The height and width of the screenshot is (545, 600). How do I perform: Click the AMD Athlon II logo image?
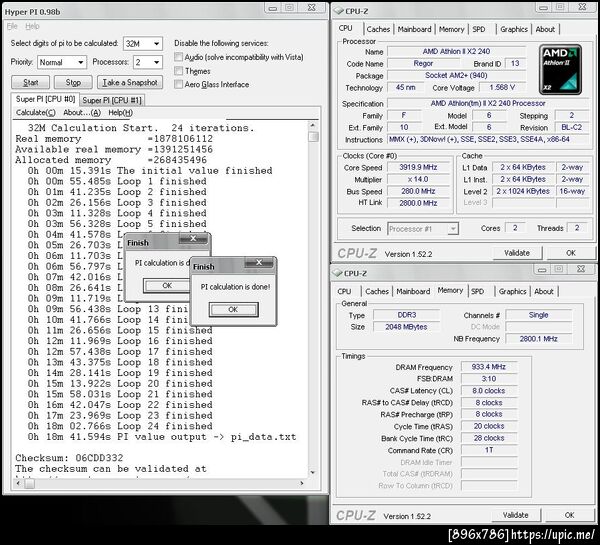pos(560,70)
